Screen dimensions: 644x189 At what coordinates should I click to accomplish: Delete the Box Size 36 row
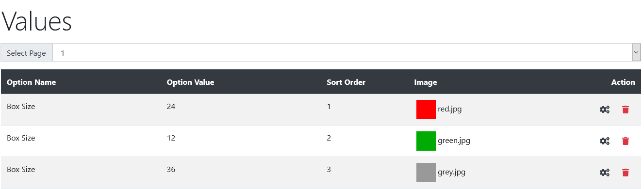coord(626,173)
